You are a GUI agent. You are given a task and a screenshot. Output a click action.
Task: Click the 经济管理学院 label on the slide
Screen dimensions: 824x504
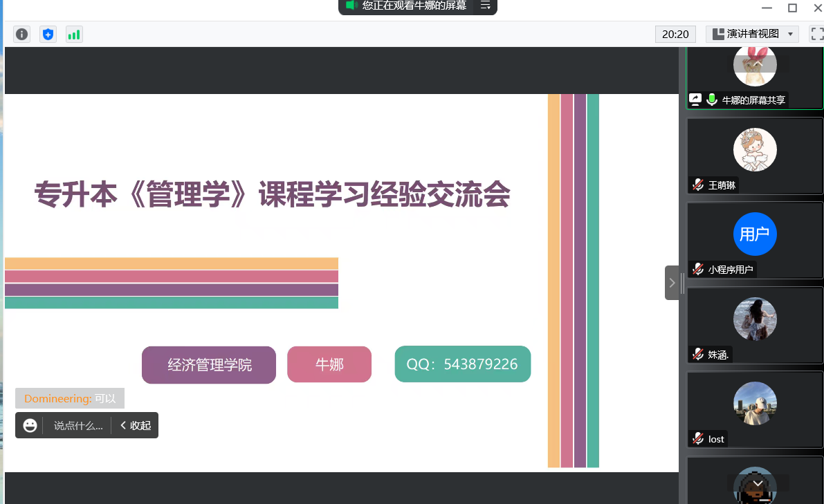click(209, 365)
